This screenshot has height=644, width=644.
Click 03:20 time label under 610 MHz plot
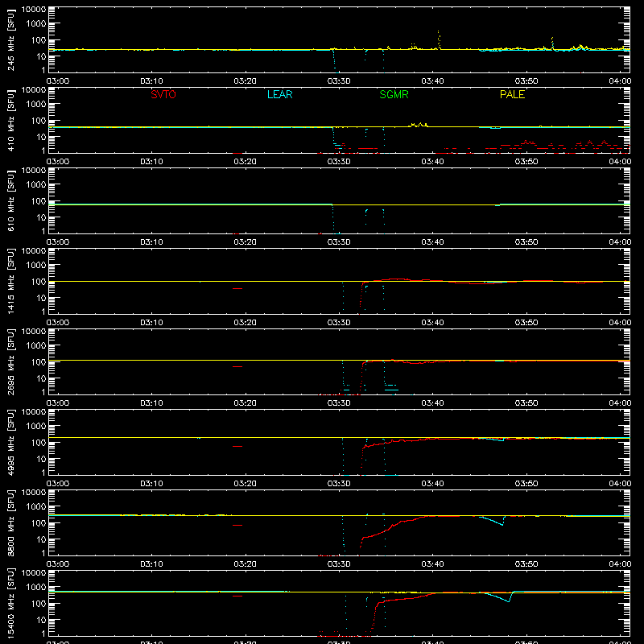coord(246,242)
